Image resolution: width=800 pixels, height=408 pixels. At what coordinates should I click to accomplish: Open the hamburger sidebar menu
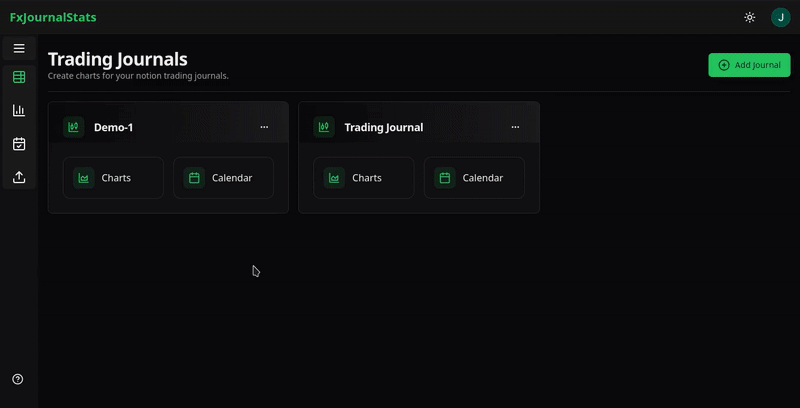click(x=19, y=48)
